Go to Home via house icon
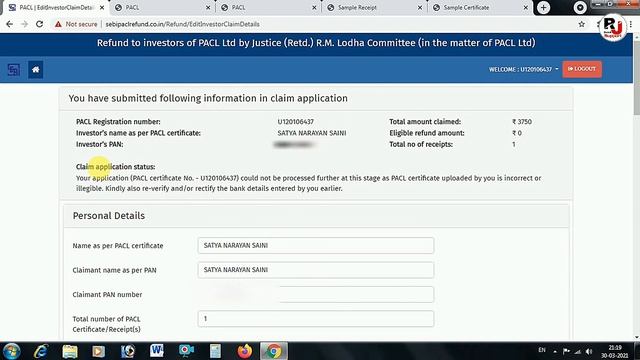640x360 pixels. 36,69
